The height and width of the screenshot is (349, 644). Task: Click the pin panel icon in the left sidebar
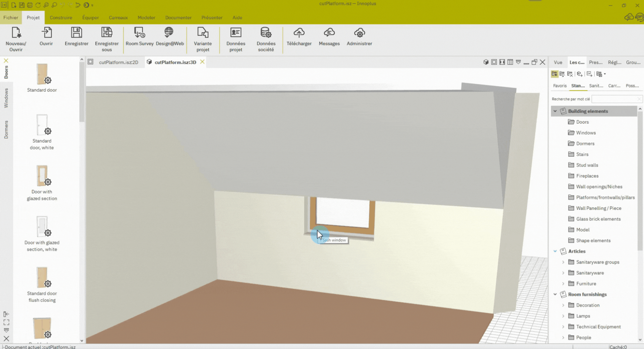(x=6, y=314)
